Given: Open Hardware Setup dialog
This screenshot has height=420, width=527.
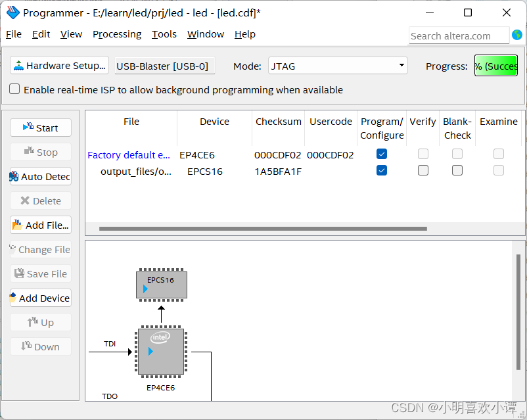Looking at the screenshot, I should coord(60,65).
